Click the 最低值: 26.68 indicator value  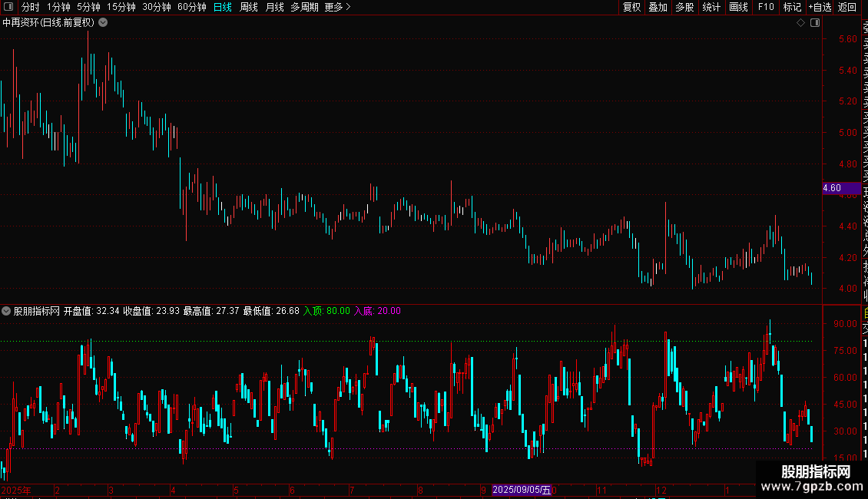pyautogui.click(x=271, y=311)
